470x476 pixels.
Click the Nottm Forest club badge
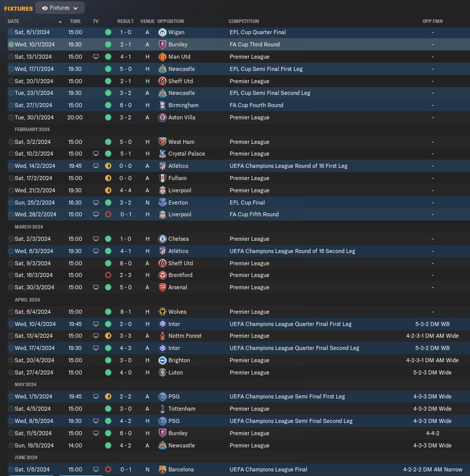162,336
